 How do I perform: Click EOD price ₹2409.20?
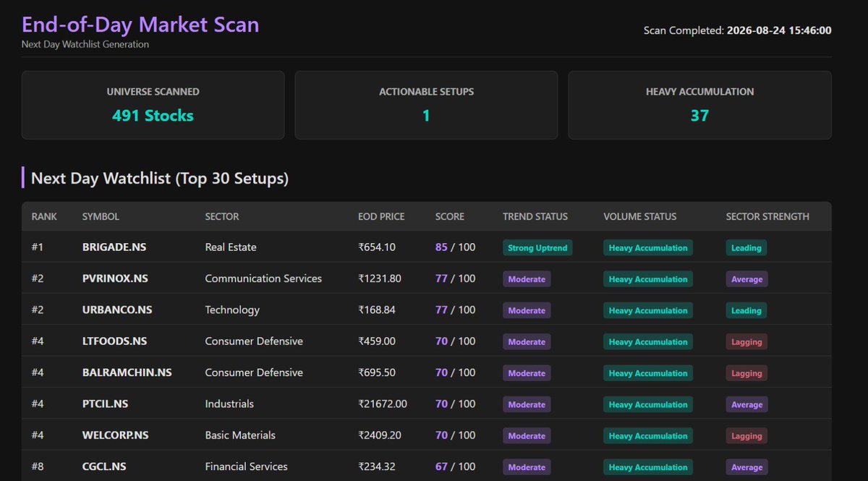click(x=380, y=435)
